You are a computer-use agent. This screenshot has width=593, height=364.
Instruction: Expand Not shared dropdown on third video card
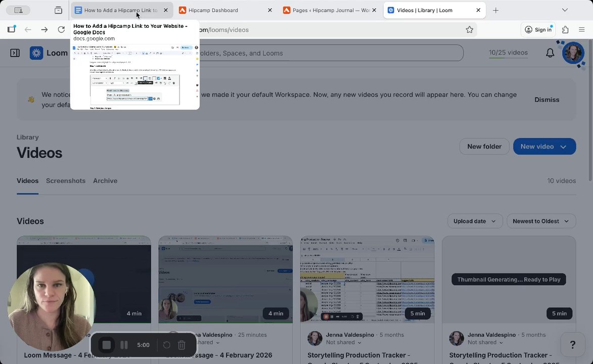pyautogui.click(x=343, y=342)
